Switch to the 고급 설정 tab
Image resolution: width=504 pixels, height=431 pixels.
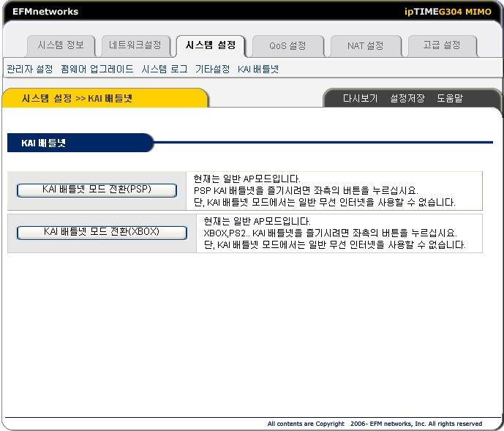tap(442, 45)
